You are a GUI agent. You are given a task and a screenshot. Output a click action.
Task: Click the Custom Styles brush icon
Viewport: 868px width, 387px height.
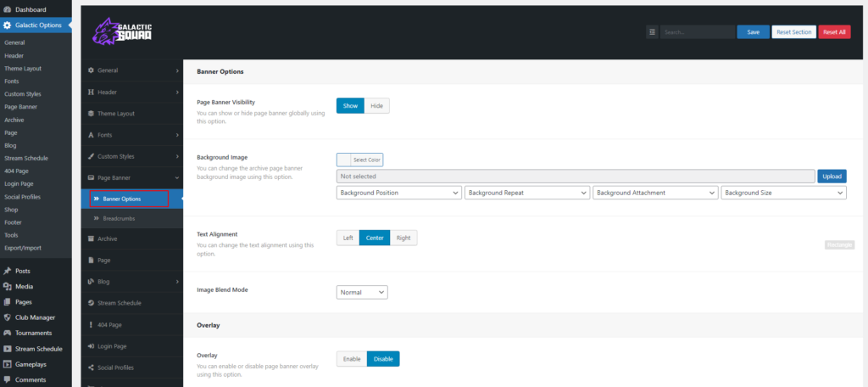[92, 156]
